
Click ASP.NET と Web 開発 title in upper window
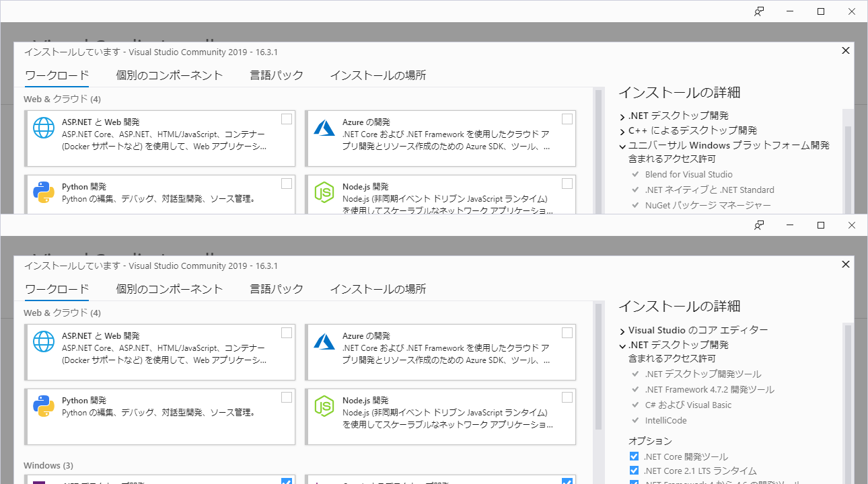click(x=101, y=122)
